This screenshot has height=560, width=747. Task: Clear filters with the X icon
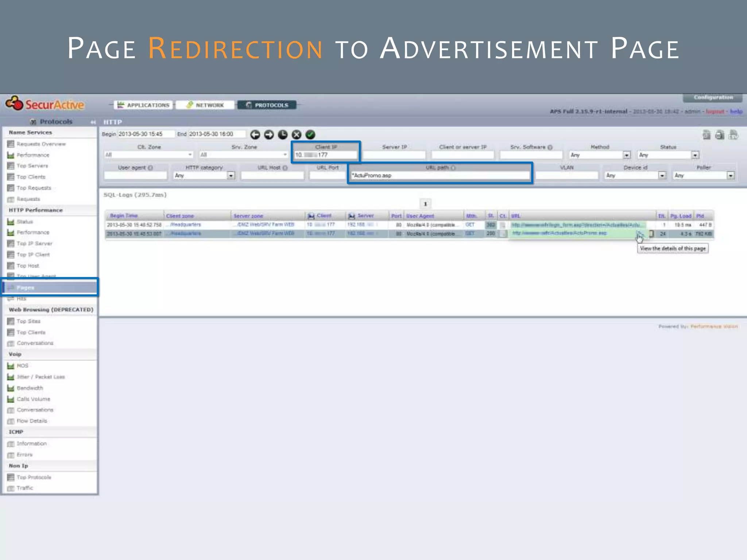click(x=297, y=135)
